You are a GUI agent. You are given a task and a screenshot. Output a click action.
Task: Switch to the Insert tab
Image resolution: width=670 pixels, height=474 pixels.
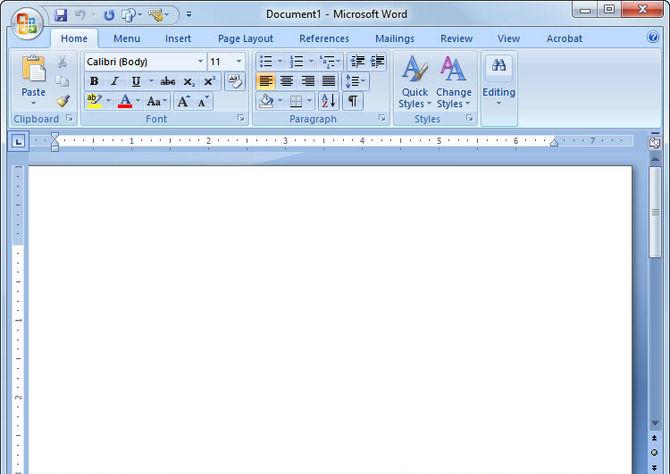[178, 38]
